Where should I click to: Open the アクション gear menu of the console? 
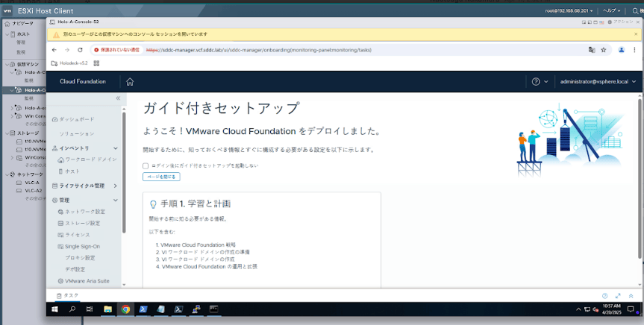621,22
